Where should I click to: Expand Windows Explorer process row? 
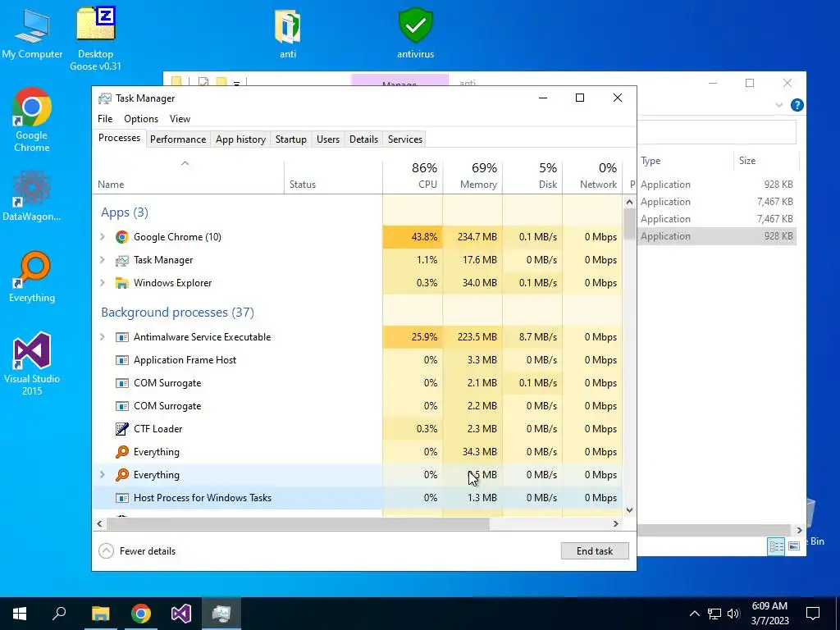[103, 283]
